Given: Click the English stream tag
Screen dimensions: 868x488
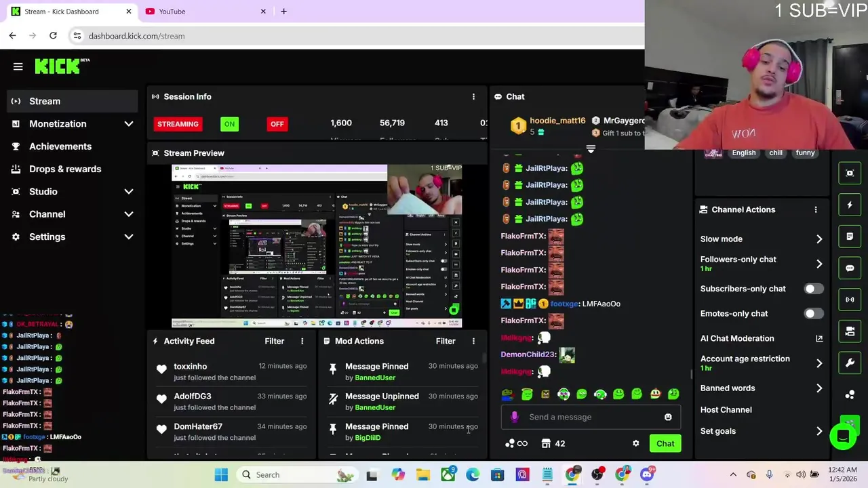Looking at the screenshot, I should [744, 153].
